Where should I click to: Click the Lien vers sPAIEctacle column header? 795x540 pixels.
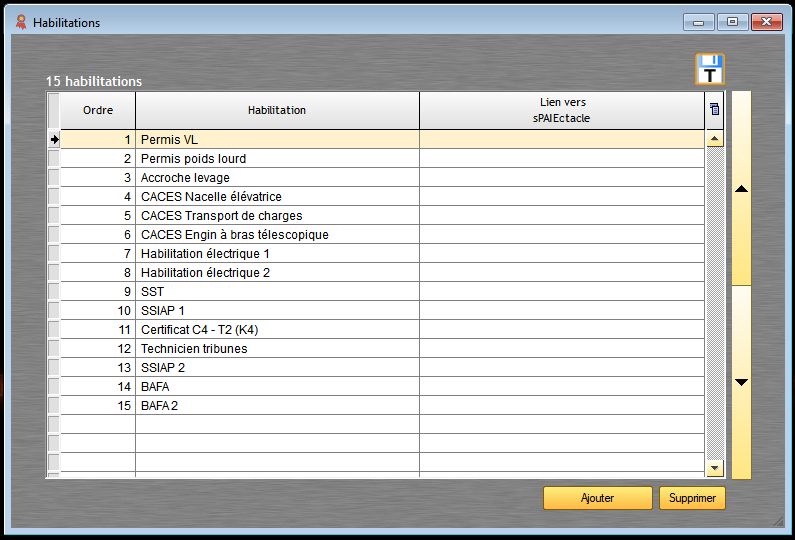pyautogui.click(x=561, y=110)
